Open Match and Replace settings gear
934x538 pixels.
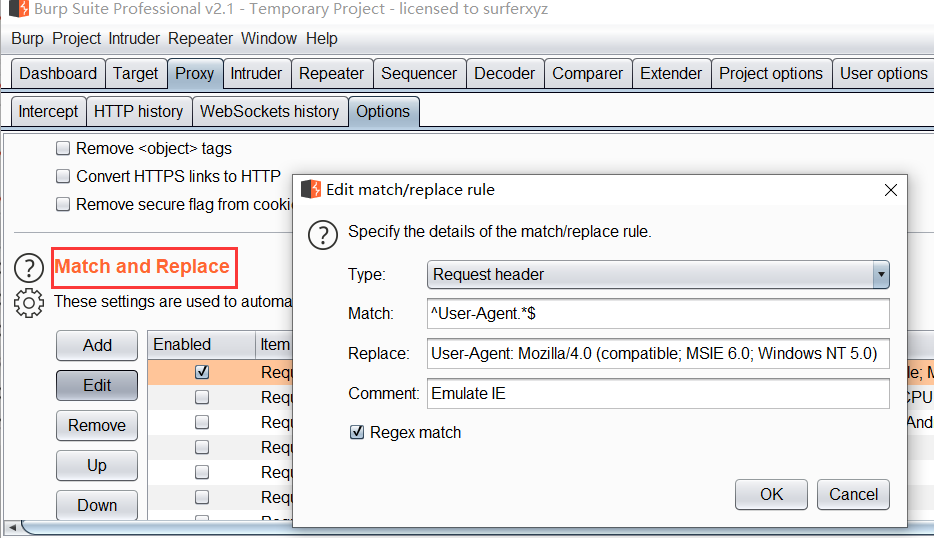[29, 303]
